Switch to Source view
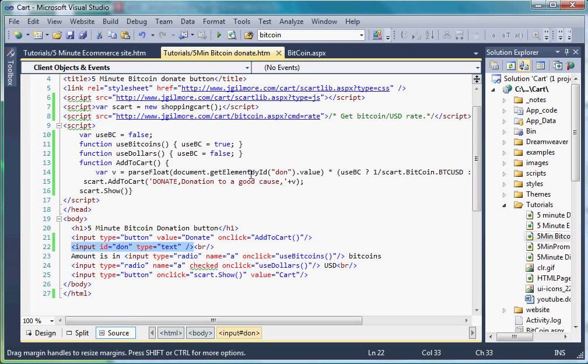Image resolution: width=588 pixels, height=364 pixels. (x=115, y=333)
